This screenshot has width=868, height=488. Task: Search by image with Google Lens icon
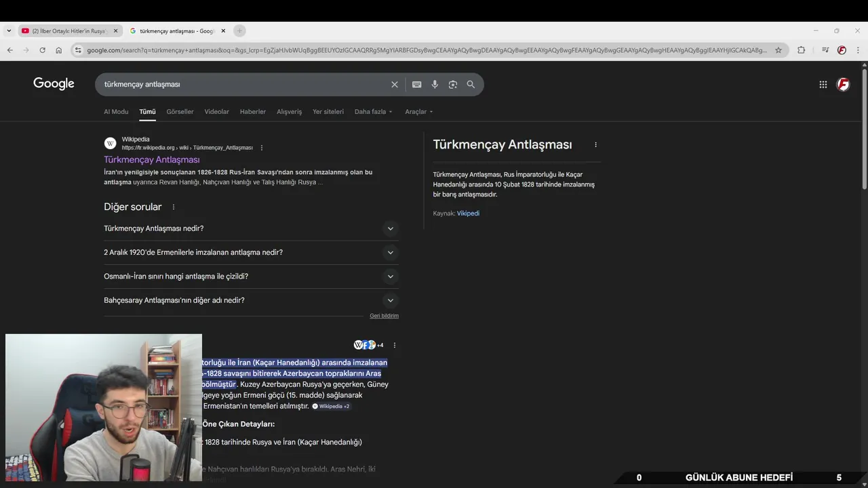click(453, 85)
